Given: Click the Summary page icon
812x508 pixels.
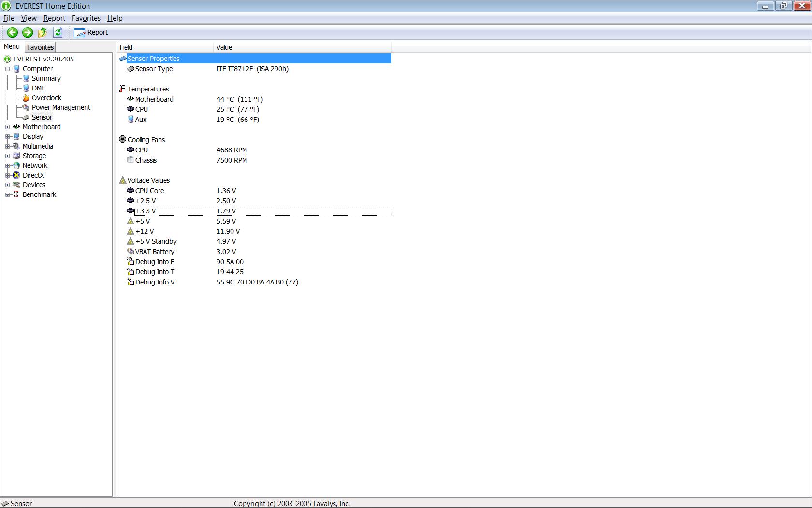Looking at the screenshot, I should tap(26, 78).
